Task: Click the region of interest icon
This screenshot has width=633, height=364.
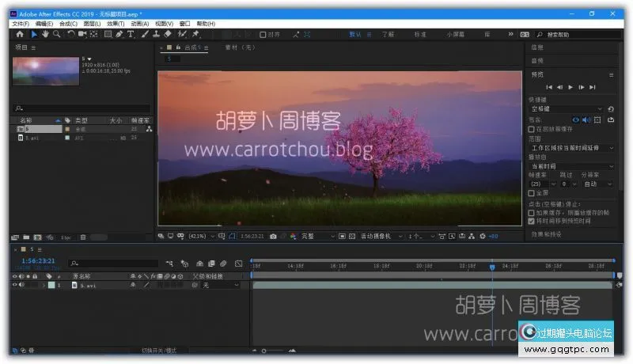Action: [x=342, y=237]
